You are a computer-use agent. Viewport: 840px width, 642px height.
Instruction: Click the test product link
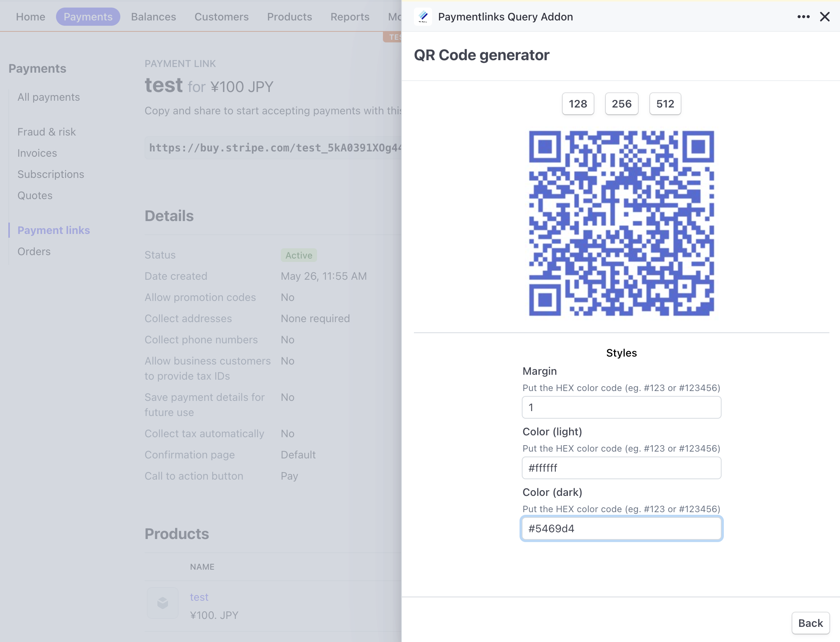tap(199, 597)
